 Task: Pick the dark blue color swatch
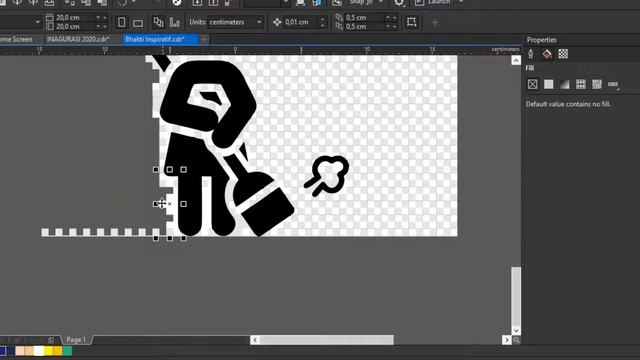pyautogui.click(x=10, y=351)
